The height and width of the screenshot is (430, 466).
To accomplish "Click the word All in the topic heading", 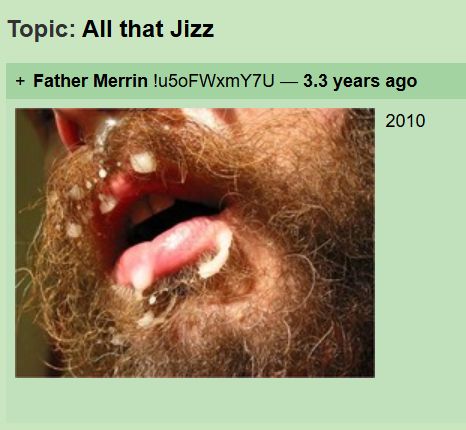I will click(x=97, y=29).
